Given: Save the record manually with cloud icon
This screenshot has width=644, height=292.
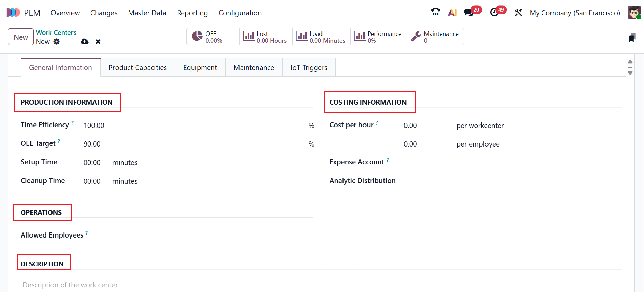Looking at the screenshot, I should click(85, 42).
